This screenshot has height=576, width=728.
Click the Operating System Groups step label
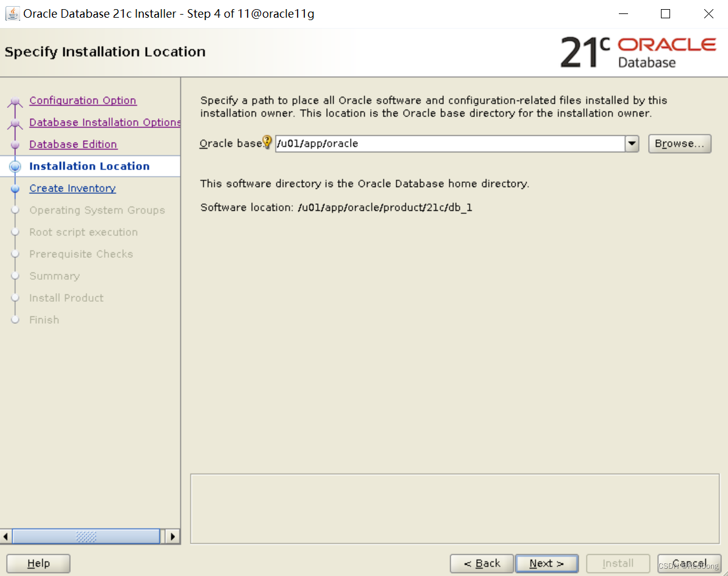tap(97, 210)
